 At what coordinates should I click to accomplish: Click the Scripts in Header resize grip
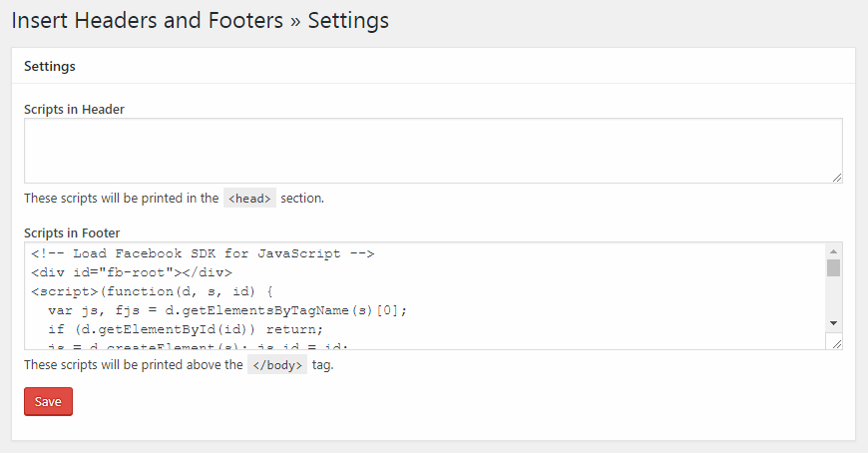[837, 178]
